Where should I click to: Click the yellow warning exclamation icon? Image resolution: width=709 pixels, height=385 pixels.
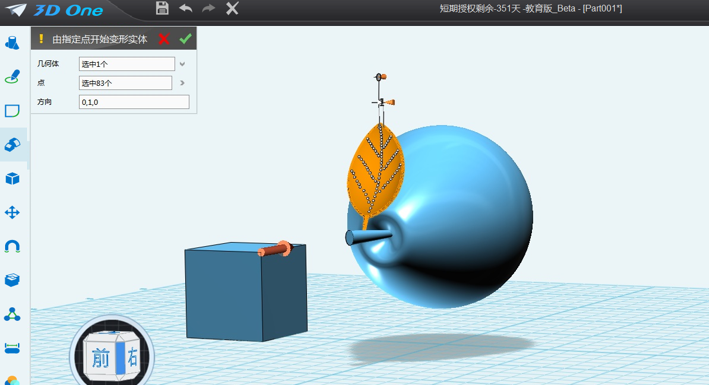(x=41, y=39)
